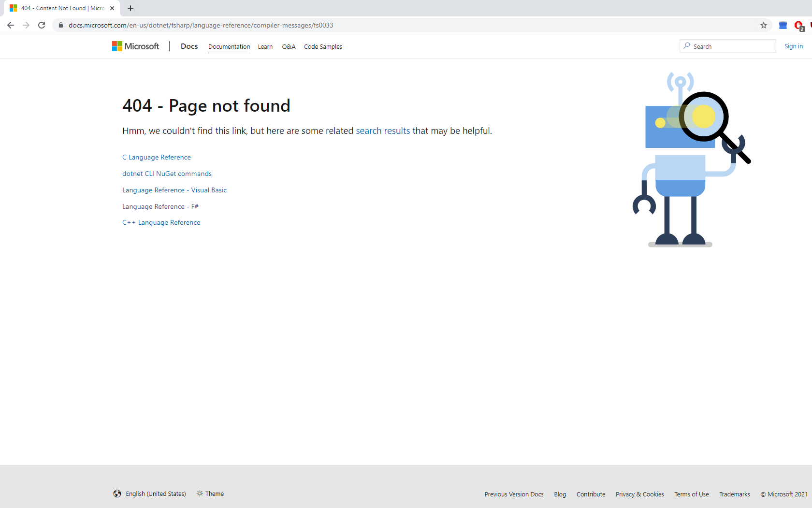Click the Microsoft logo icon
Screen dimensions: 812x508
click(116, 46)
